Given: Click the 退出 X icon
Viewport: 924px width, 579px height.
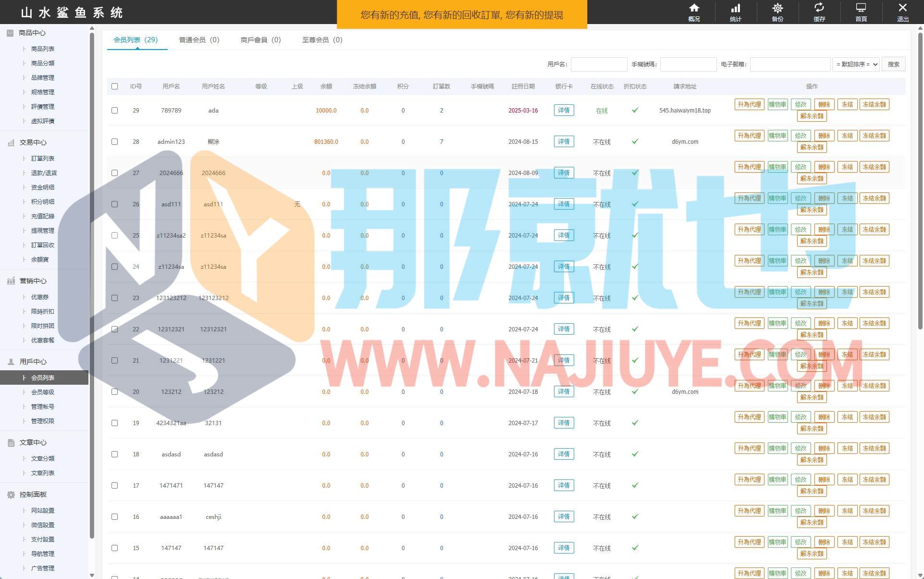Looking at the screenshot, I should tap(902, 8).
